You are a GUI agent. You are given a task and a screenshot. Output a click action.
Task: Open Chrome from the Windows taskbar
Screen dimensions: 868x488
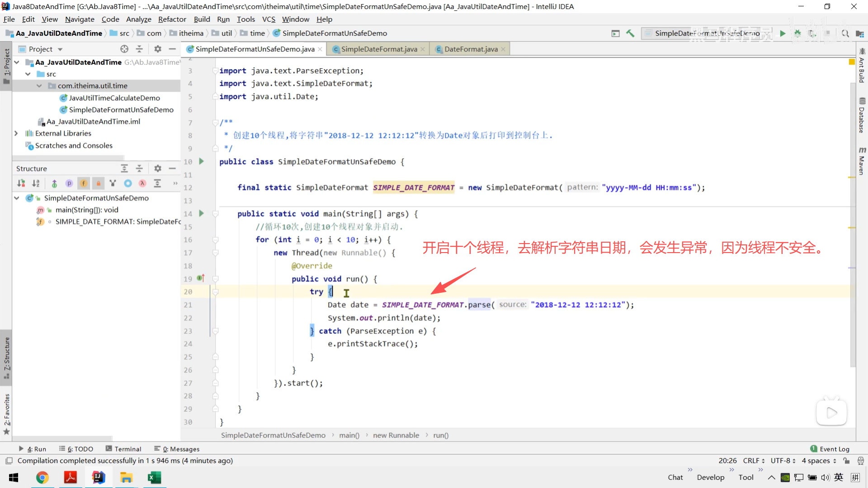pos(42,477)
